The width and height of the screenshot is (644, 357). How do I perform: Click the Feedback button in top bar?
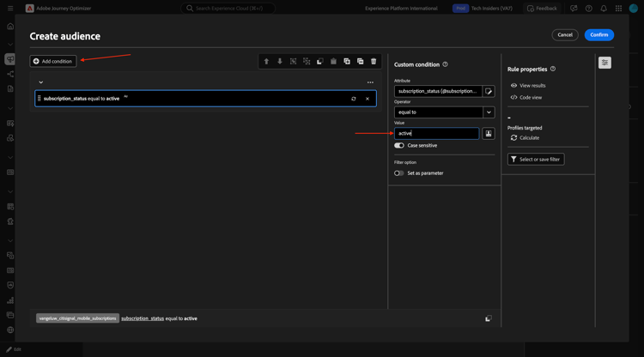pos(542,9)
